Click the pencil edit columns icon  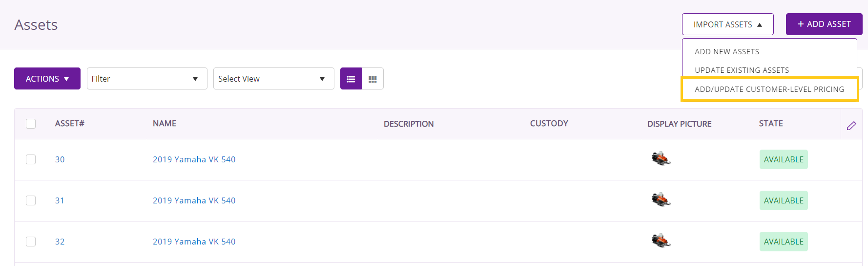coord(851,126)
